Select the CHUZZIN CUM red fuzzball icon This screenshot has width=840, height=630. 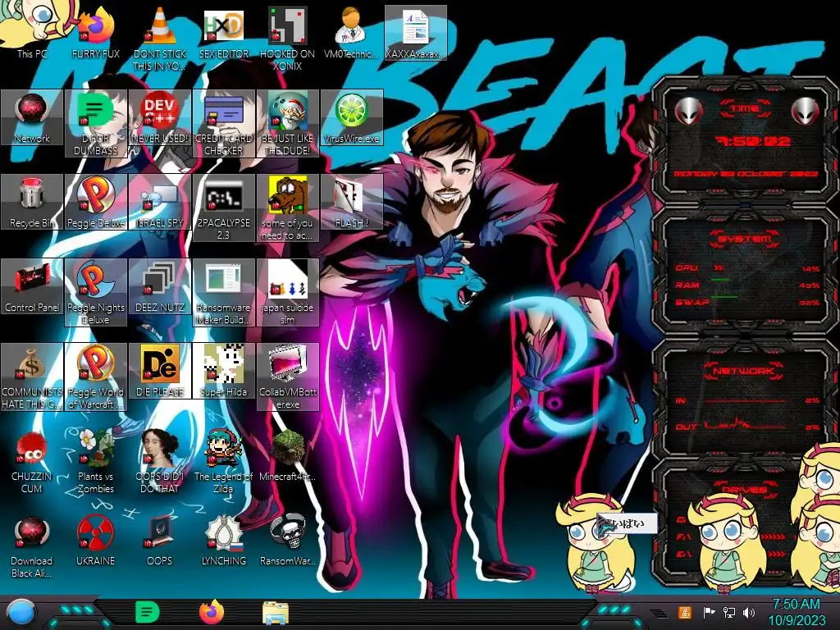click(x=32, y=462)
